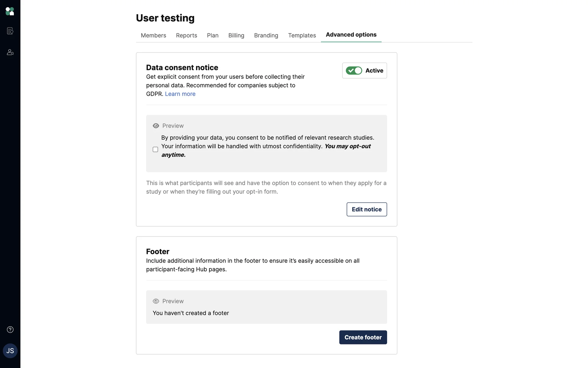
Task: Click the JS user avatar
Action: click(10, 351)
